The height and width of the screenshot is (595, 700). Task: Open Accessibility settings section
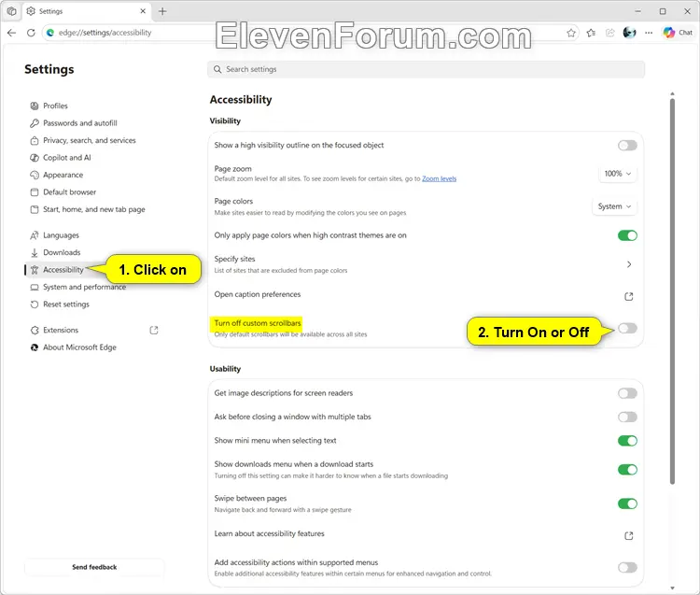63,270
